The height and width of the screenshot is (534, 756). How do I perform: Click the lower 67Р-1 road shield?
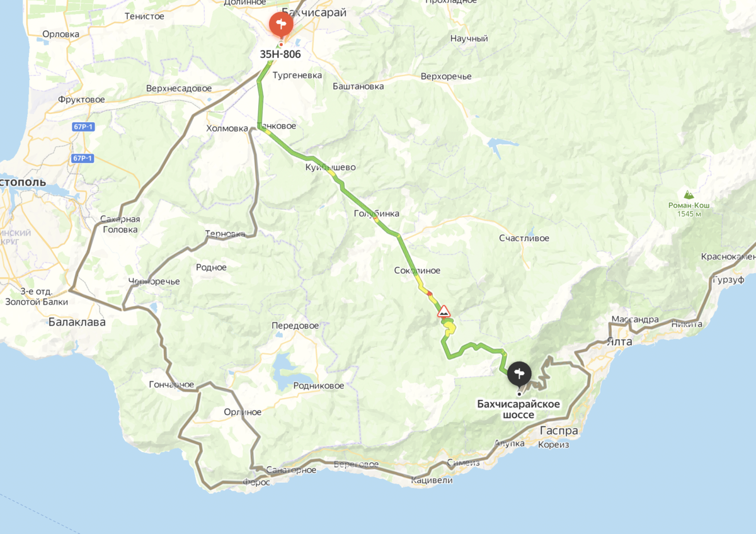pyautogui.click(x=83, y=158)
